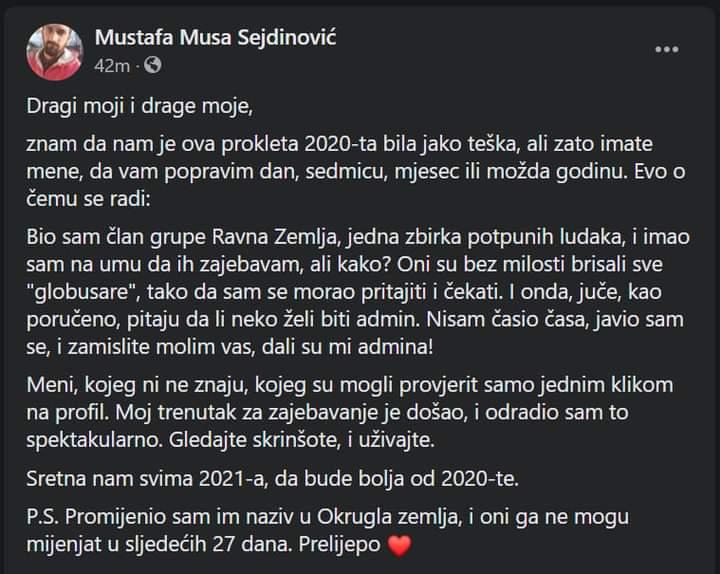Click the 42m post timestamp
Viewport: 720px width, 574px height.
(x=112, y=66)
